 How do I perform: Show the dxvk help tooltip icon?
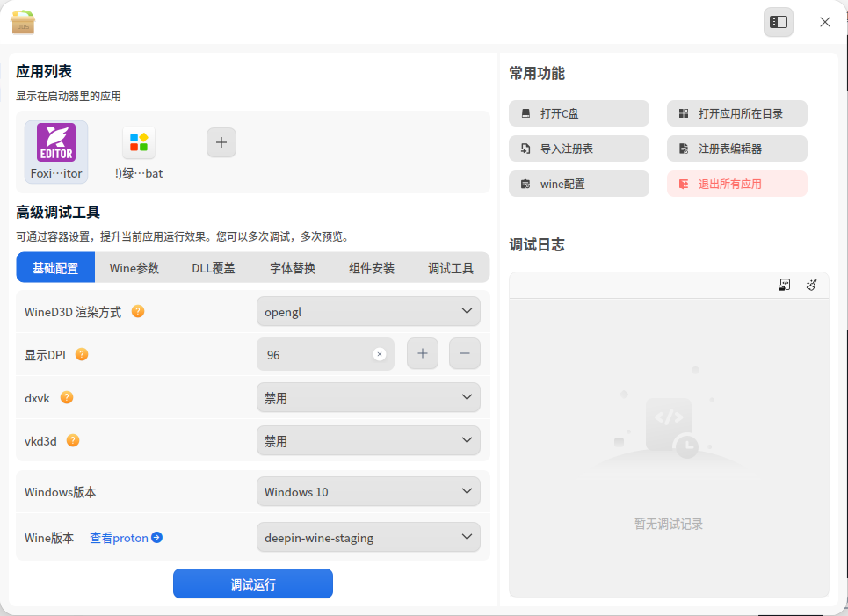tap(67, 397)
